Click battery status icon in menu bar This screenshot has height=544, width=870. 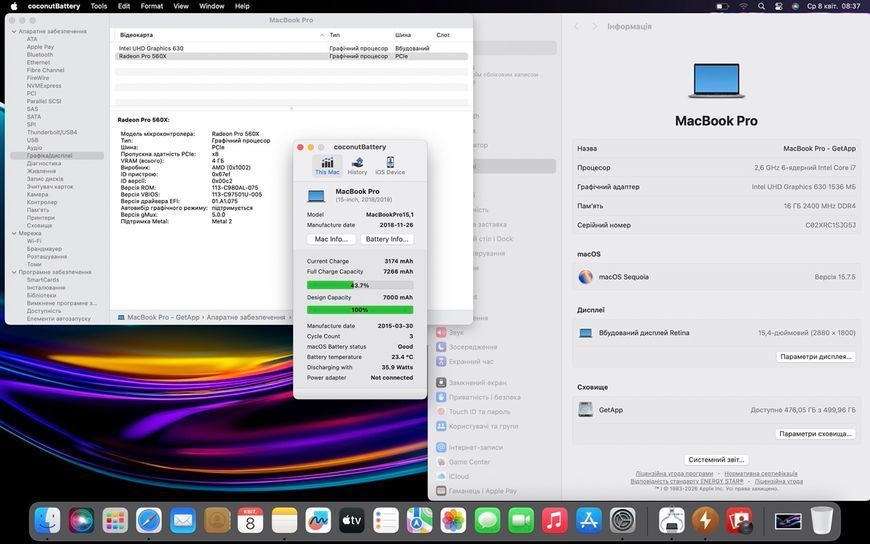tap(722, 6)
